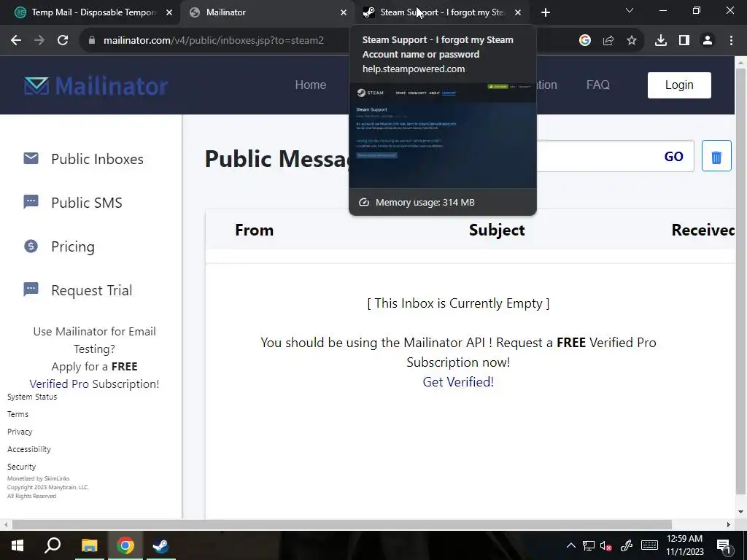Click the Pricing dollar icon
This screenshot has height=560, width=747.
31,246
